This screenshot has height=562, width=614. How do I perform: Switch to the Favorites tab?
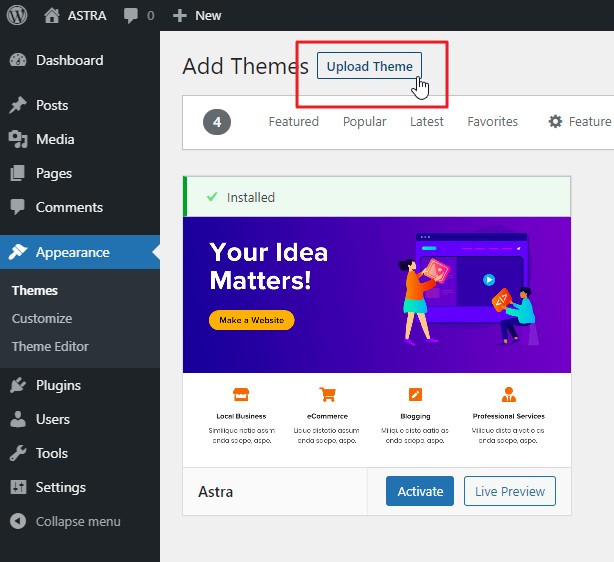pos(493,121)
